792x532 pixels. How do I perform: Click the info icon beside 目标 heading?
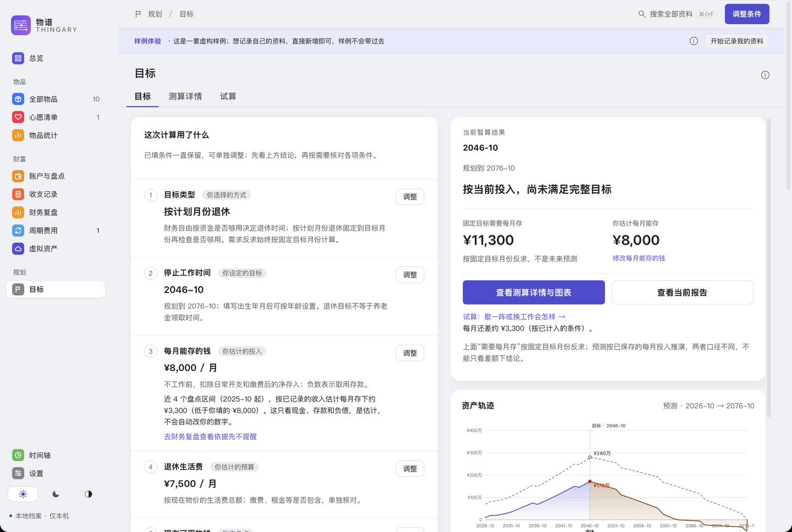(765, 75)
